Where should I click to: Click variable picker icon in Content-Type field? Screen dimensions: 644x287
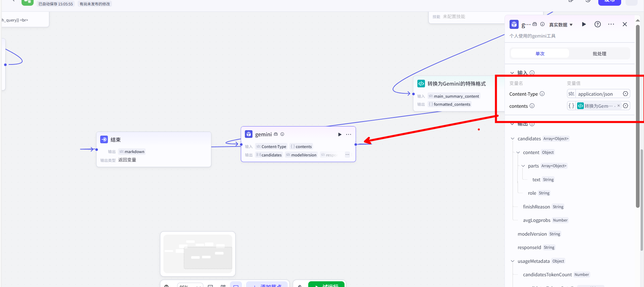[x=626, y=94]
